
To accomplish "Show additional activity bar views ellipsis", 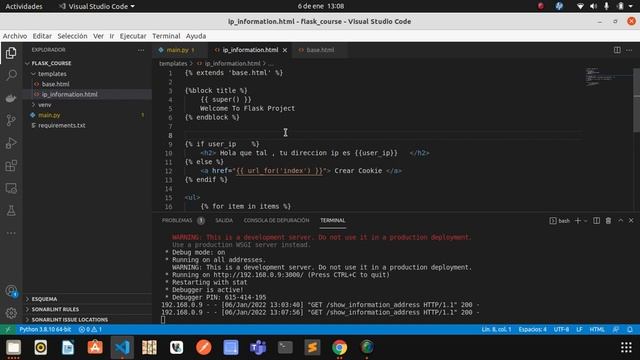I will click(x=11, y=233).
